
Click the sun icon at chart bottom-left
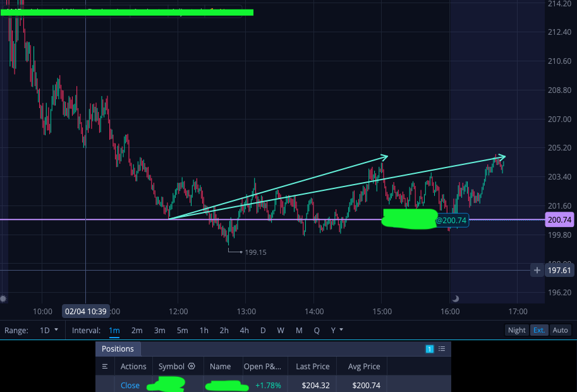point(3,298)
